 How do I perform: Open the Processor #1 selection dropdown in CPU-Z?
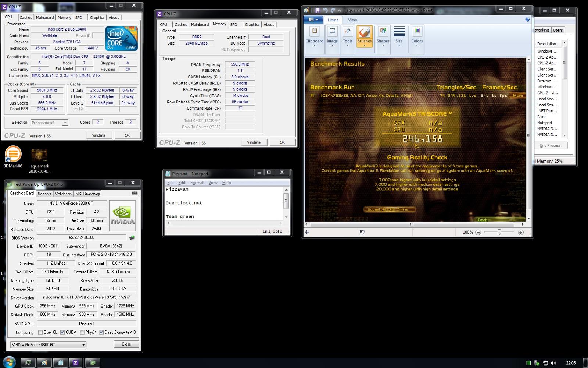tap(49, 123)
